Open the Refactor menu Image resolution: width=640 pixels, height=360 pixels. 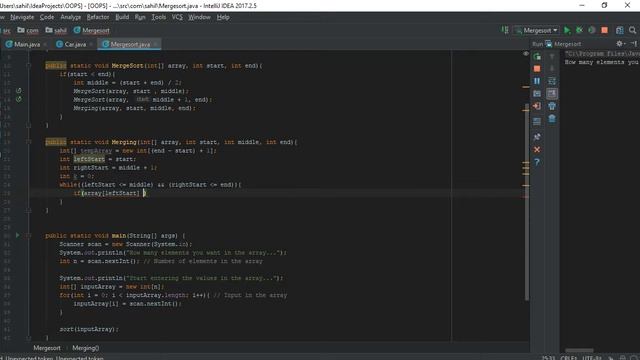click(98, 17)
